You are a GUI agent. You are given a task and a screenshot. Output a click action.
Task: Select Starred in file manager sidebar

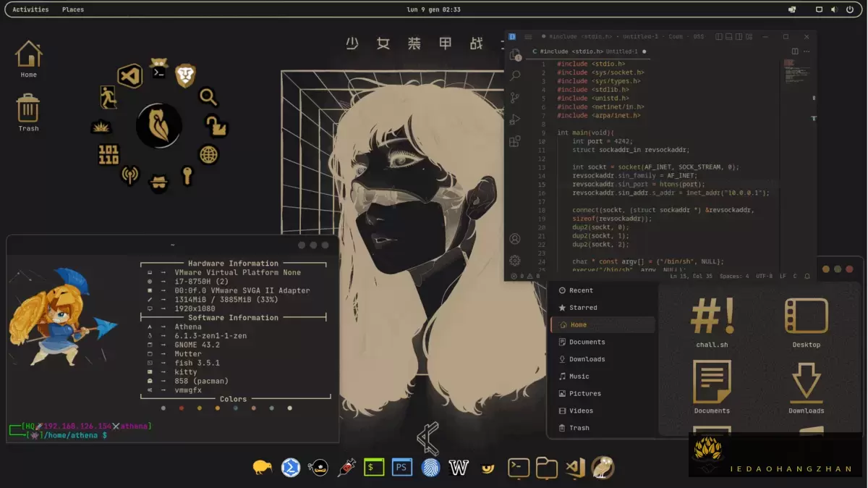coord(603,308)
